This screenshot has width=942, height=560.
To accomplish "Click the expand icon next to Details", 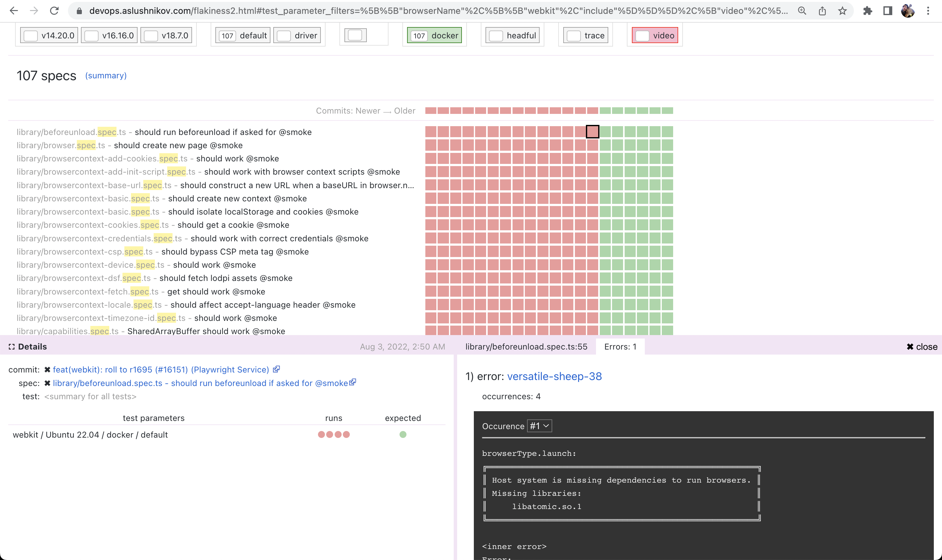I will click(12, 346).
